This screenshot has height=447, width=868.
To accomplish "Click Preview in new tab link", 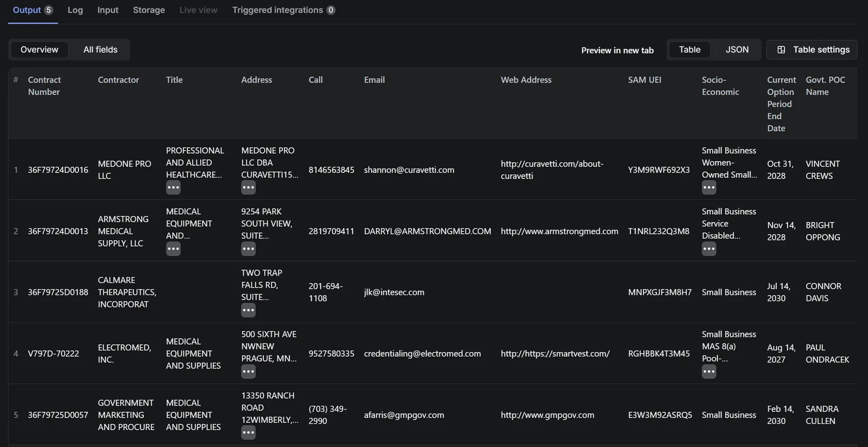I will tap(617, 50).
